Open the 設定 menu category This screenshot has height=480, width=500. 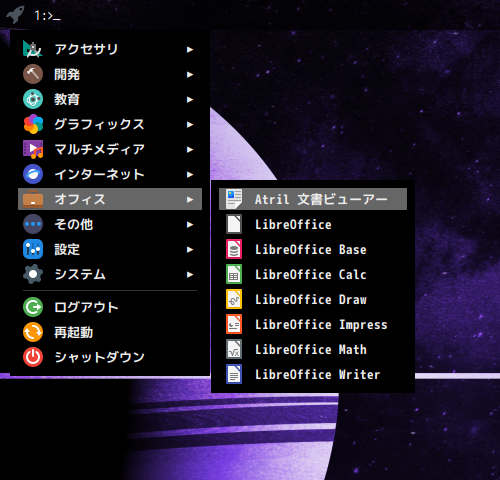(110, 249)
